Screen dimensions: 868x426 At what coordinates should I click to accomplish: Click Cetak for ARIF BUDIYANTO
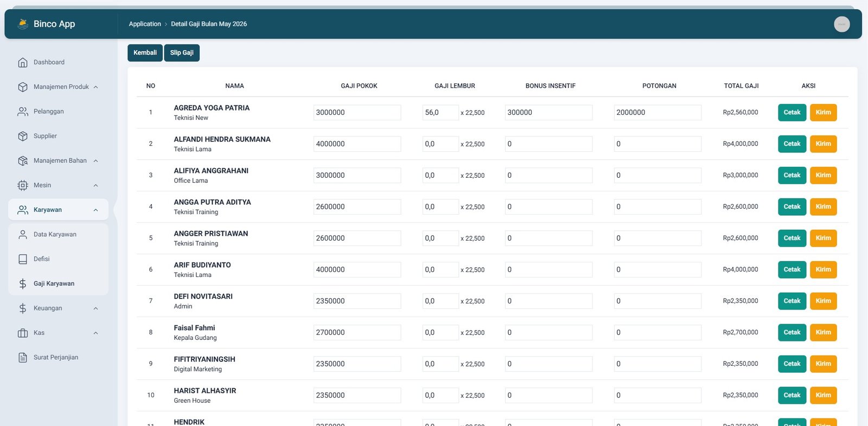pos(792,269)
